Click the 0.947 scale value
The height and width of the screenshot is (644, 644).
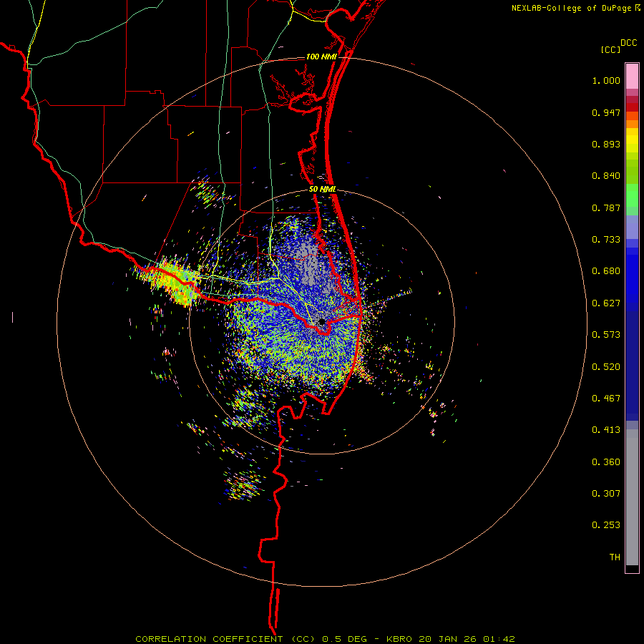[606, 112]
